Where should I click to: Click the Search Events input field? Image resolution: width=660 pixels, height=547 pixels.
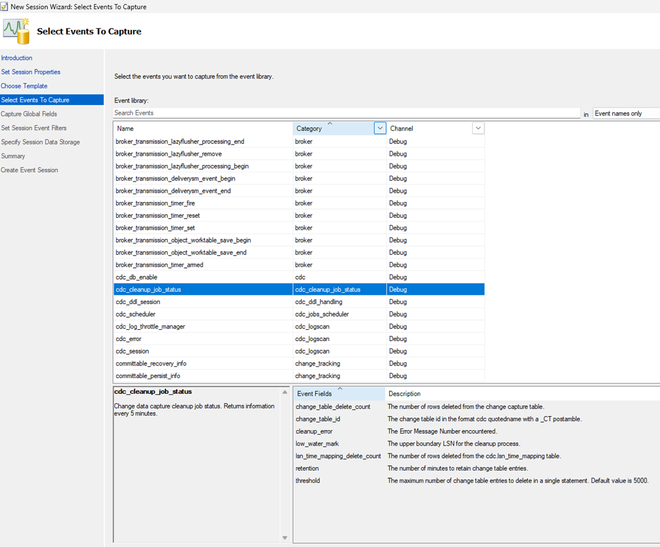[346, 113]
